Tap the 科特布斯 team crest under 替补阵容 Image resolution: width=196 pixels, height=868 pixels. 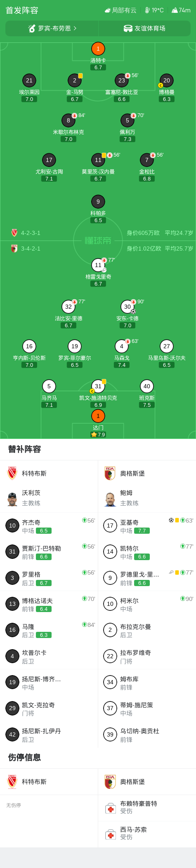12,473
